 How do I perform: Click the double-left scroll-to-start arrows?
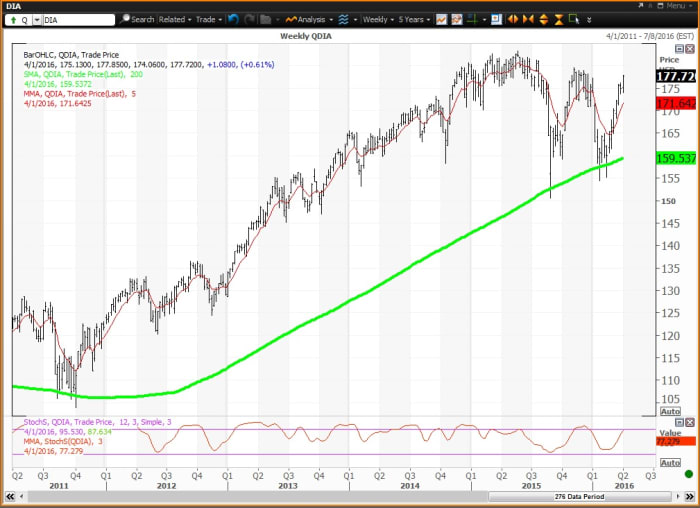[9, 496]
